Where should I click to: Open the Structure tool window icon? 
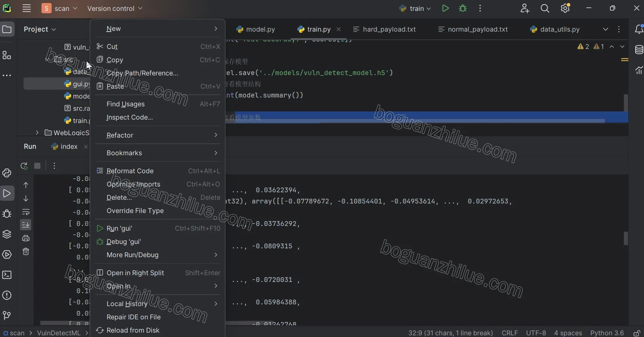point(7,55)
